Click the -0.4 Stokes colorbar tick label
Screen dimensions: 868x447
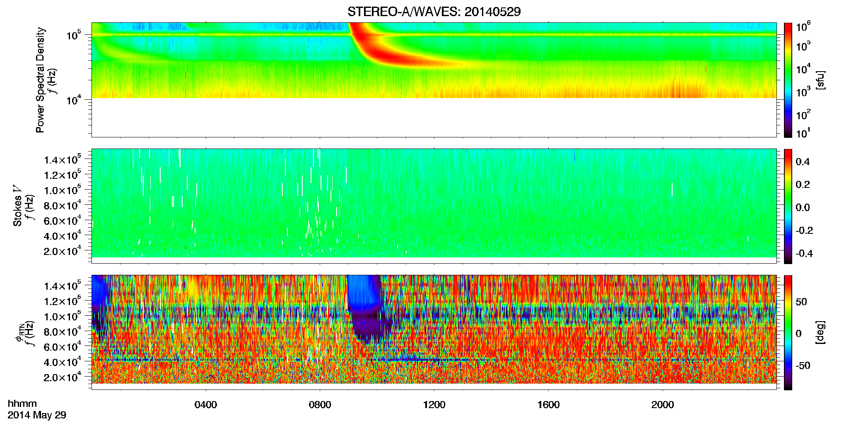[804, 253]
